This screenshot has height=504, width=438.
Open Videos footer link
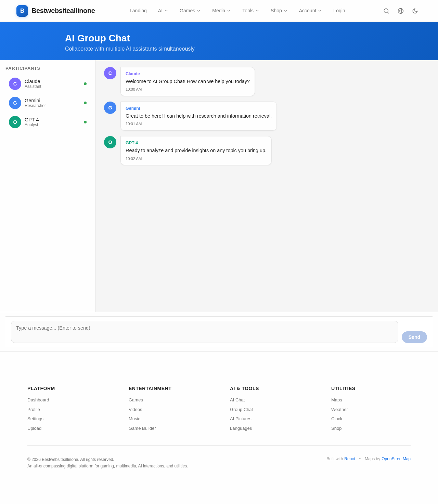(136, 410)
